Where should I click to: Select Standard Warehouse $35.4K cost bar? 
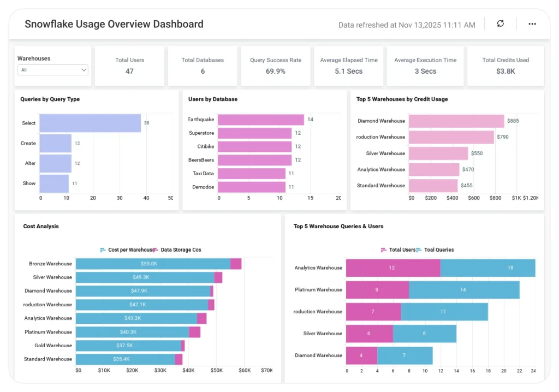pos(126,359)
